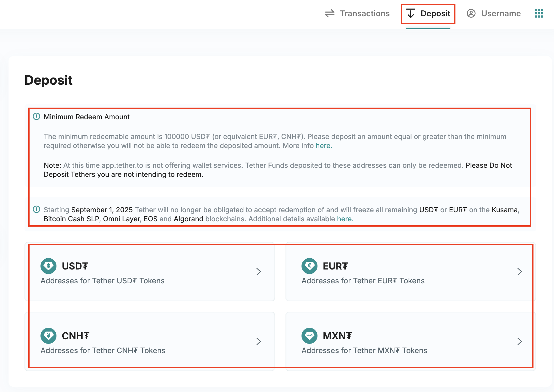Open the 'here' link about minimum redeem info
This screenshot has width=554, height=392.
(323, 145)
